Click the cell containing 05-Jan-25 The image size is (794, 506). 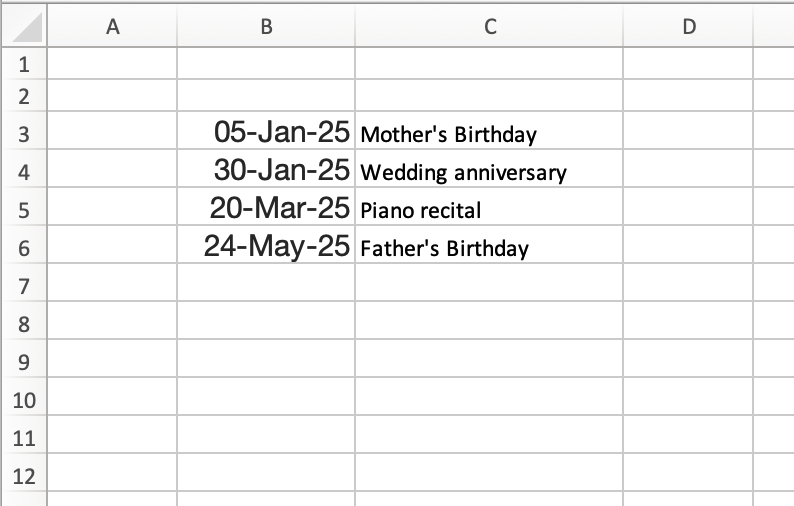coord(266,131)
